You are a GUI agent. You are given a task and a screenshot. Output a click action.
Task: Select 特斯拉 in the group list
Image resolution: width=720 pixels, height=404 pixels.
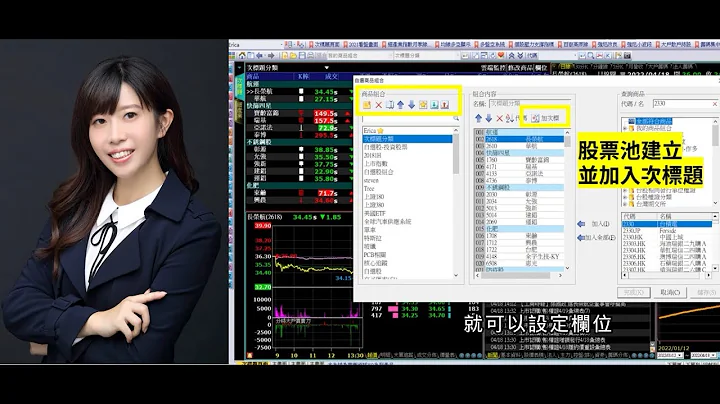pyautogui.click(x=407, y=238)
